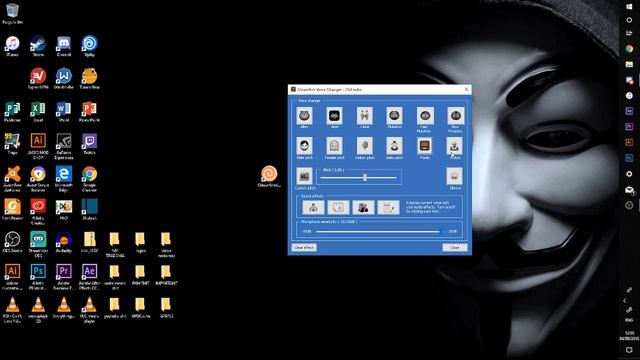This screenshot has width=640, height=360.
Task: Open the SPARES folder
Action: click(x=166, y=307)
